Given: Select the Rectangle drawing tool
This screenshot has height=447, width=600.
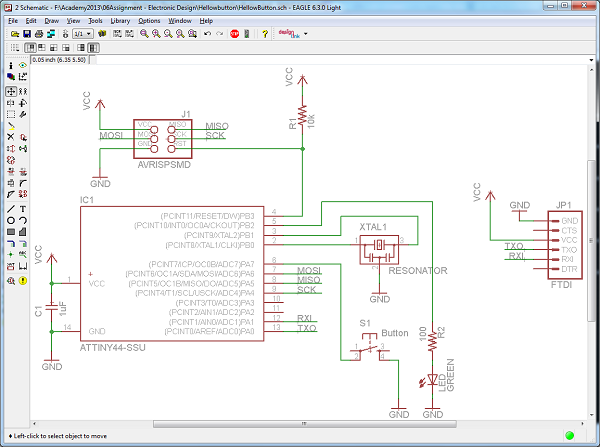Looking at the screenshot, I should coord(11,232).
